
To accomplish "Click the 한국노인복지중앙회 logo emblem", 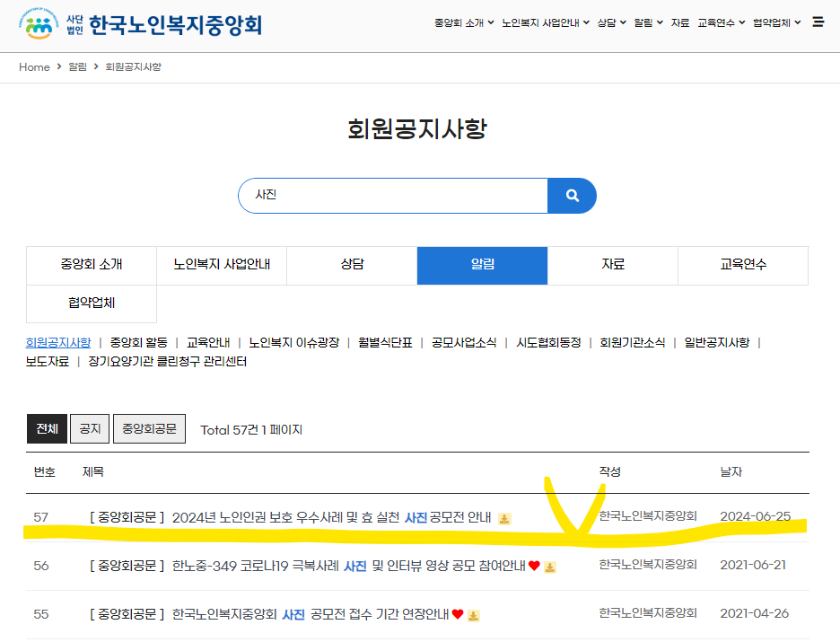I will coord(36,23).
